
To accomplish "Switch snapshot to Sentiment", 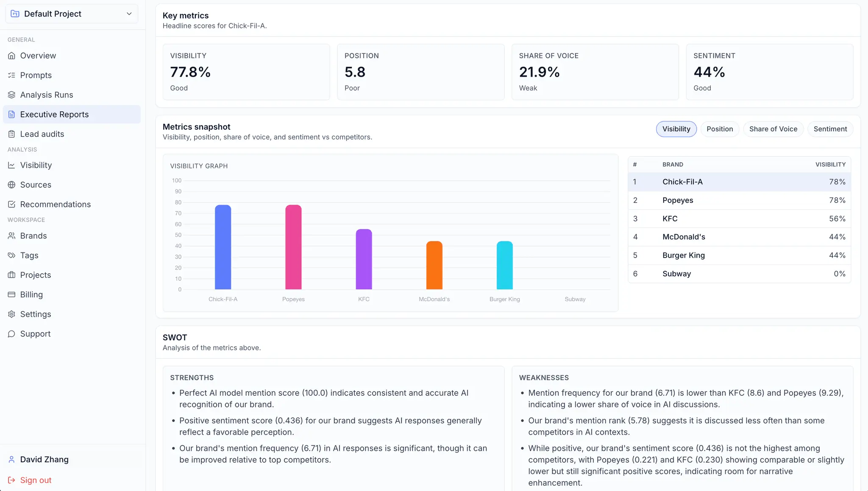I will [x=830, y=129].
